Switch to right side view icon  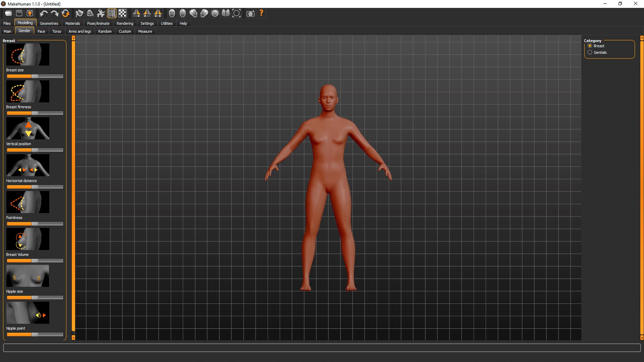coord(194,13)
